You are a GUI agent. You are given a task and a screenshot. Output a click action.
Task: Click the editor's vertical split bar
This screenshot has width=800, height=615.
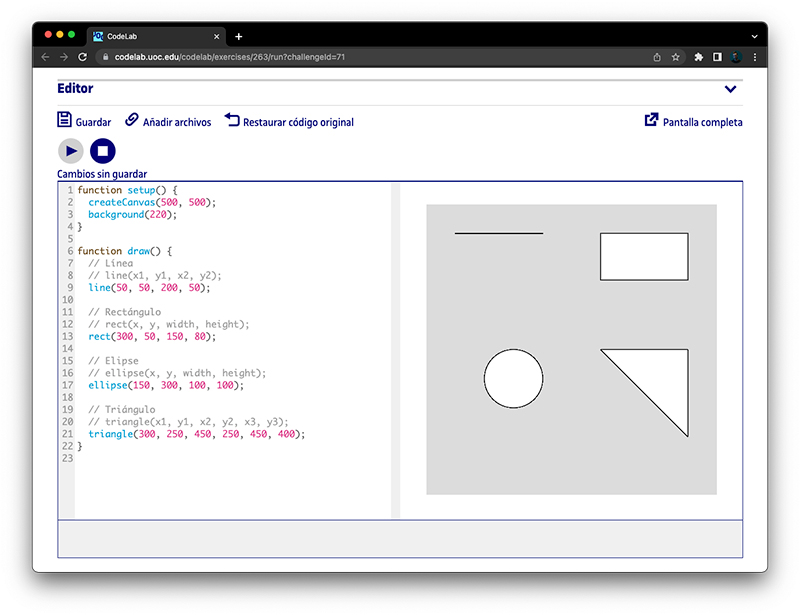(x=395, y=351)
